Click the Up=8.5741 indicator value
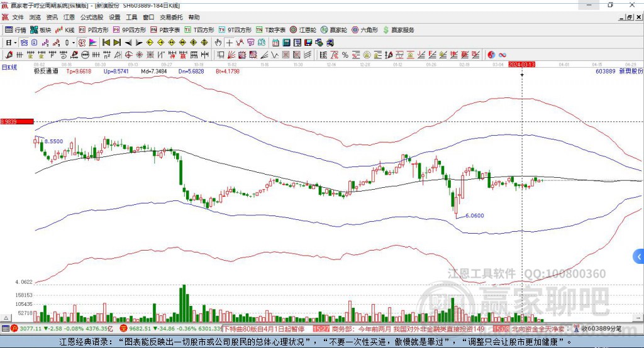The width and height of the screenshot is (644, 348). click(116, 71)
